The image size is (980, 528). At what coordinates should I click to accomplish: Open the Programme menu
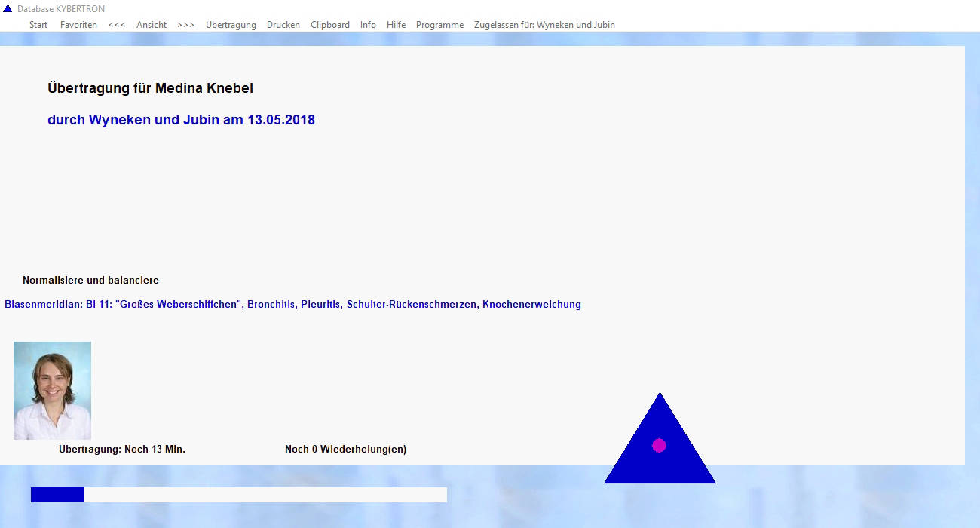(439, 25)
